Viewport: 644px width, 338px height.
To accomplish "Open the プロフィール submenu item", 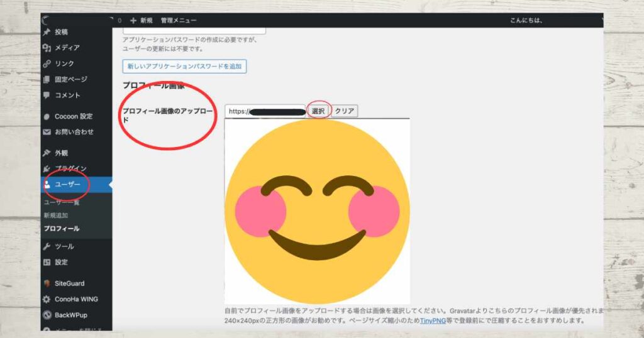I will pyautogui.click(x=62, y=229).
